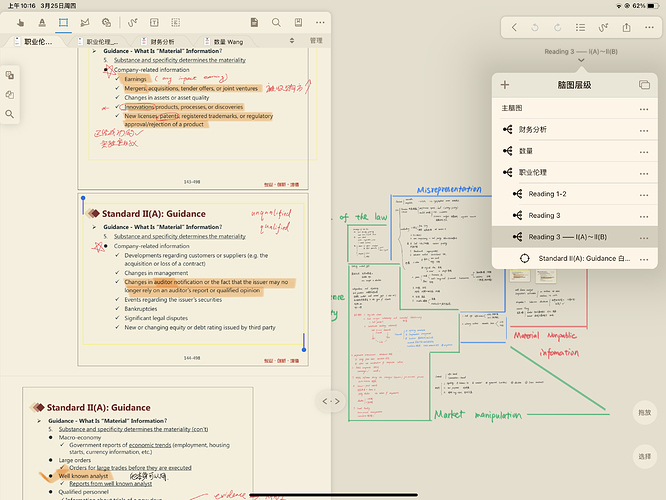Click the 主脑图 header row

pyautogui.click(x=574, y=108)
